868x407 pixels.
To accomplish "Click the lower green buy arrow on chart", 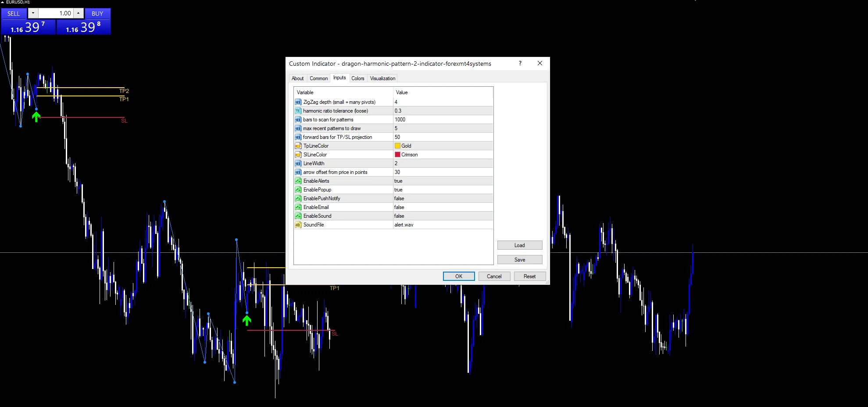I will pyautogui.click(x=247, y=320).
